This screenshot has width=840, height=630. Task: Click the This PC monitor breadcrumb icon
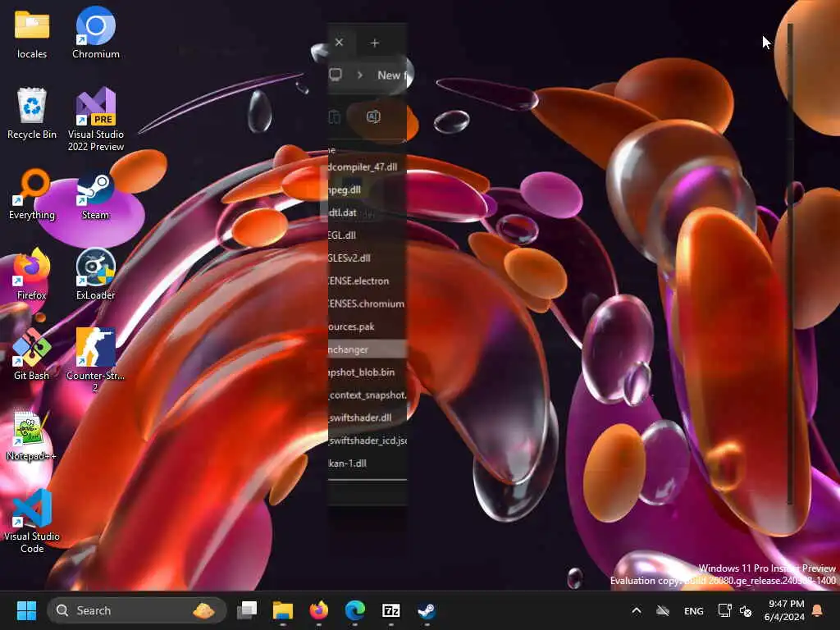pos(336,75)
